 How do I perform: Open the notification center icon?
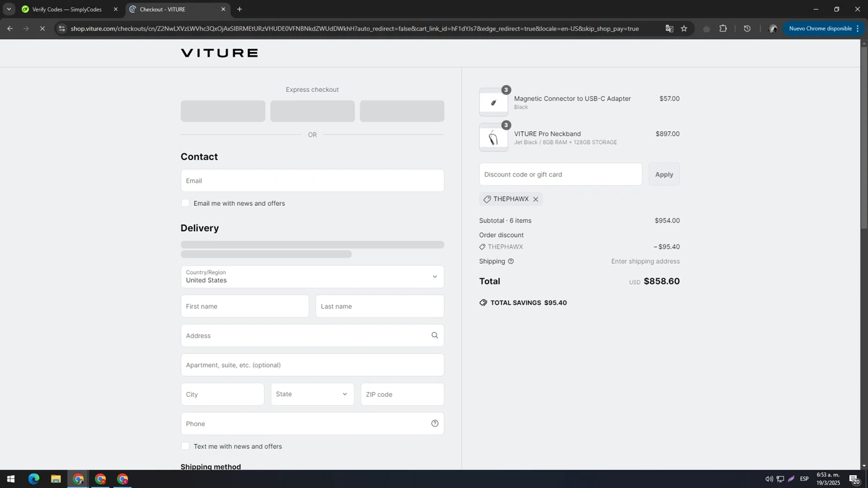[x=854, y=479]
